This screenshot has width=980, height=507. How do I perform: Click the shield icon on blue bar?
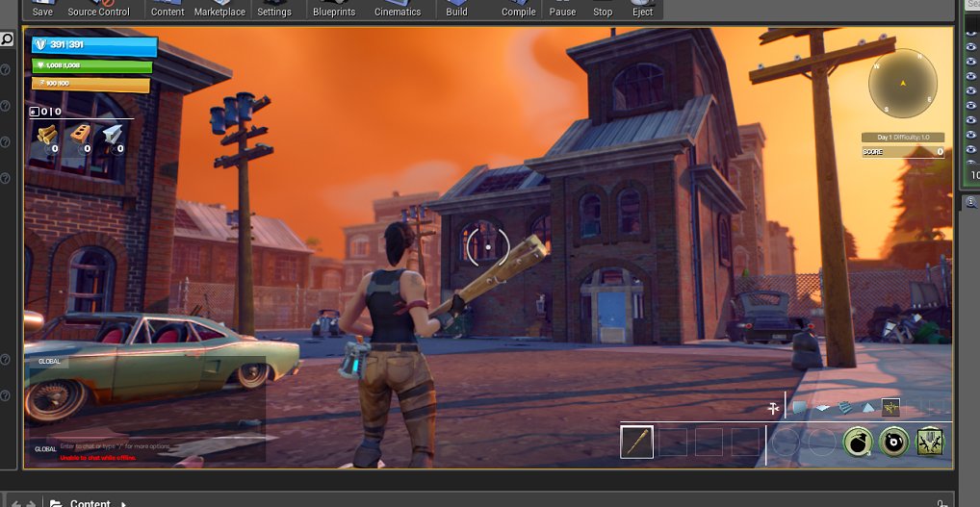pyautogui.click(x=40, y=44)
